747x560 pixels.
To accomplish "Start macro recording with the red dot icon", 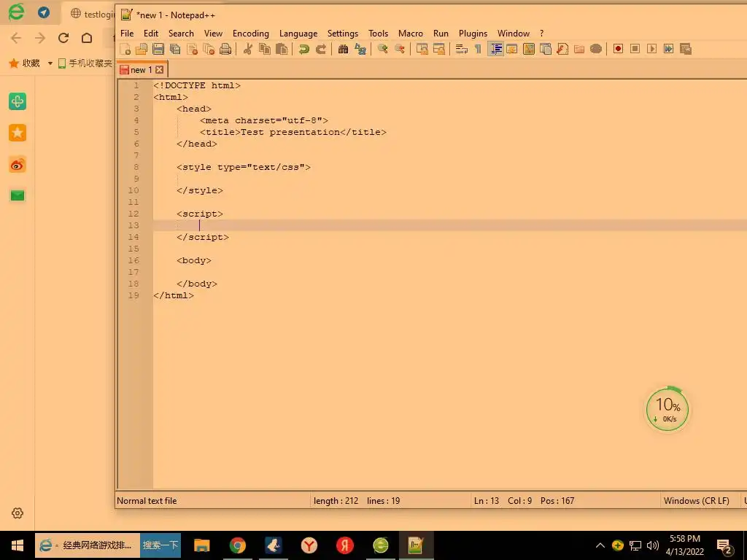I will pos(618,49).
